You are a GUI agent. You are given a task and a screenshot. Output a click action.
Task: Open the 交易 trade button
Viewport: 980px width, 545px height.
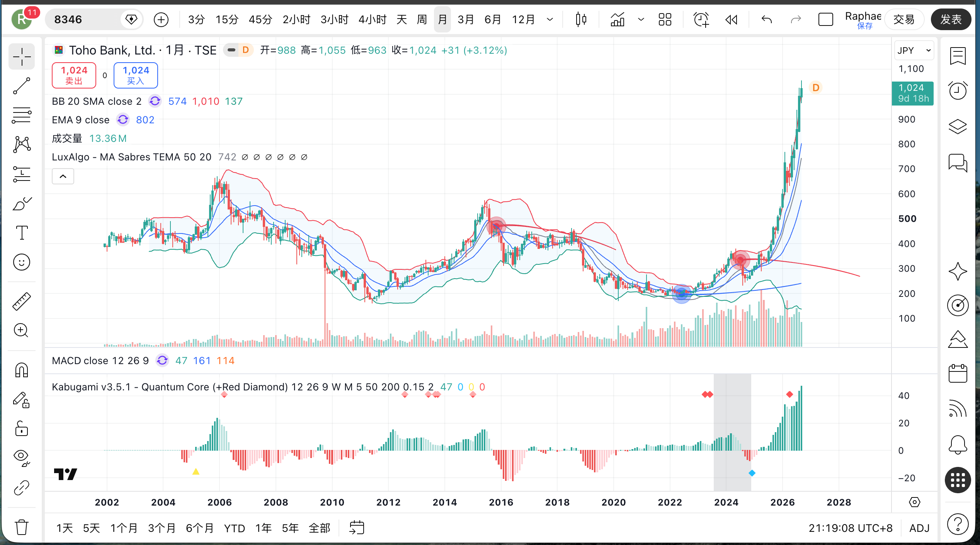coord(904,19)
